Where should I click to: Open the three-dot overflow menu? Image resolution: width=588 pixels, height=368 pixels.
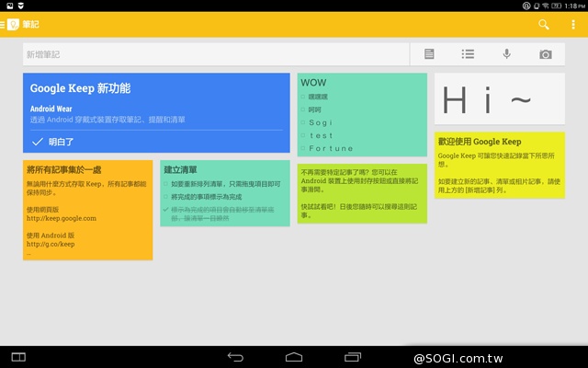573,25
